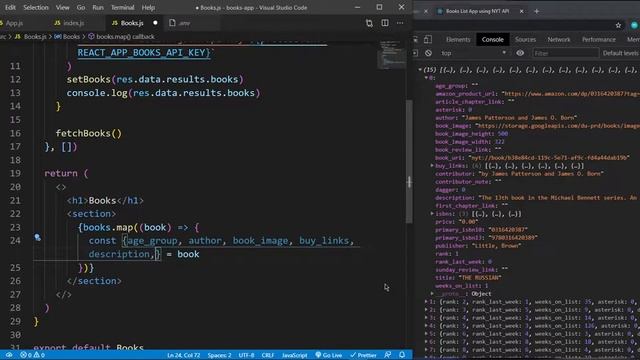Open the JavaScript context 'top' dropdown
Viewport: 640px width, 360px height.
click(473, 53)
